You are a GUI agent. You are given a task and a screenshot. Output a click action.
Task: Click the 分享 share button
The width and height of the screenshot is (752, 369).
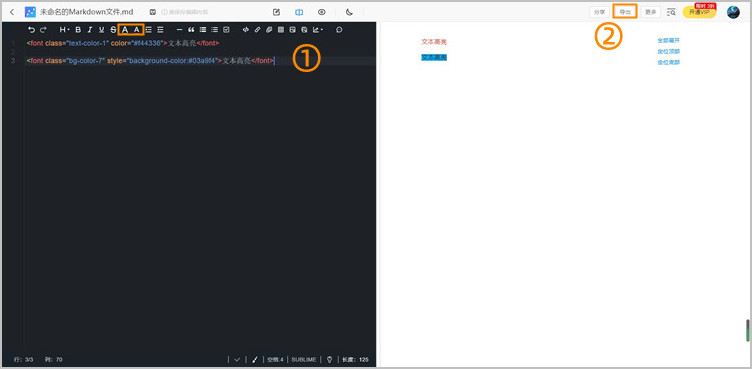pyautogui.click(x=599, y=12)
